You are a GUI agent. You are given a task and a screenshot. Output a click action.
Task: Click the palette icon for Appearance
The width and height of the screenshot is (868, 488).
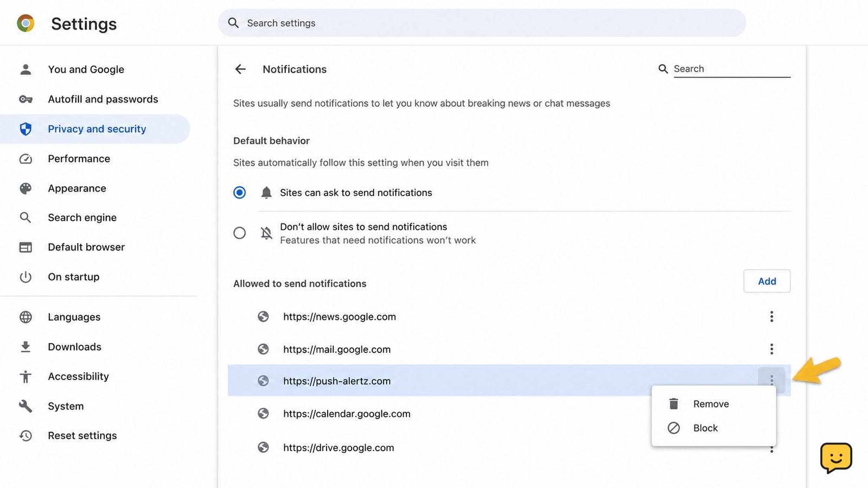pyautogui.click(x=25, y=188)
